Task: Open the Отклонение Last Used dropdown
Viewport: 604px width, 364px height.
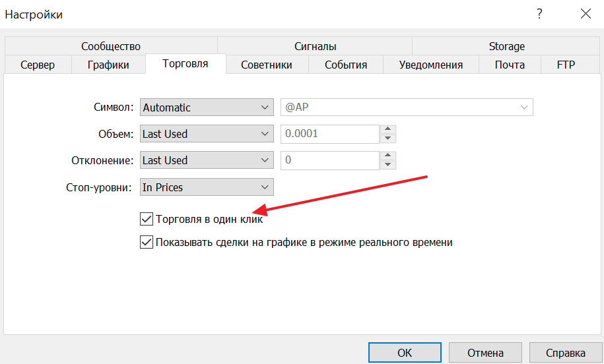Action: [x=207, y=160]
